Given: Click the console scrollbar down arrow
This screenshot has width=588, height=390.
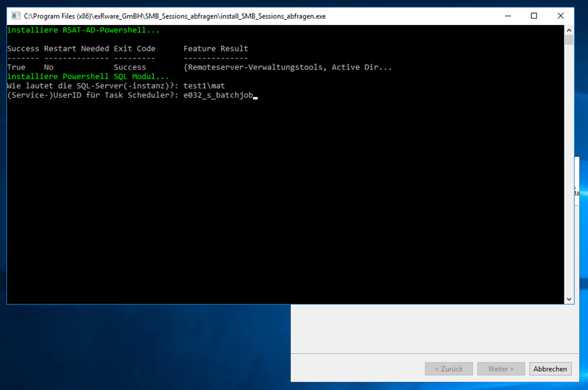Looking at the screenshot, I should [x=569, y=299].
